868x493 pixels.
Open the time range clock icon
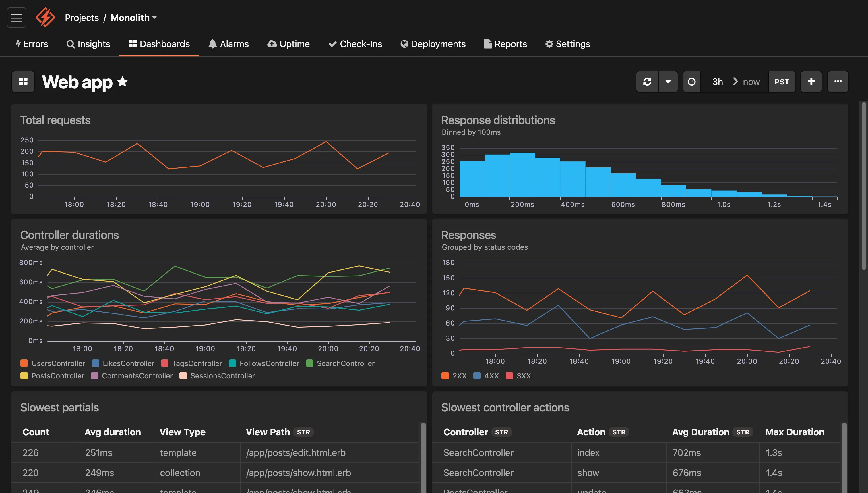[x=692, y=82]
